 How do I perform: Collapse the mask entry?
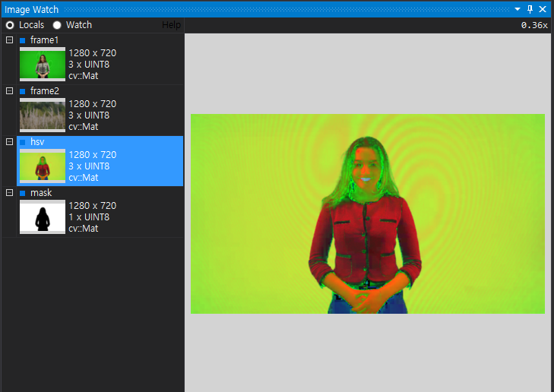pyautogui.click(x=10, y=192)
